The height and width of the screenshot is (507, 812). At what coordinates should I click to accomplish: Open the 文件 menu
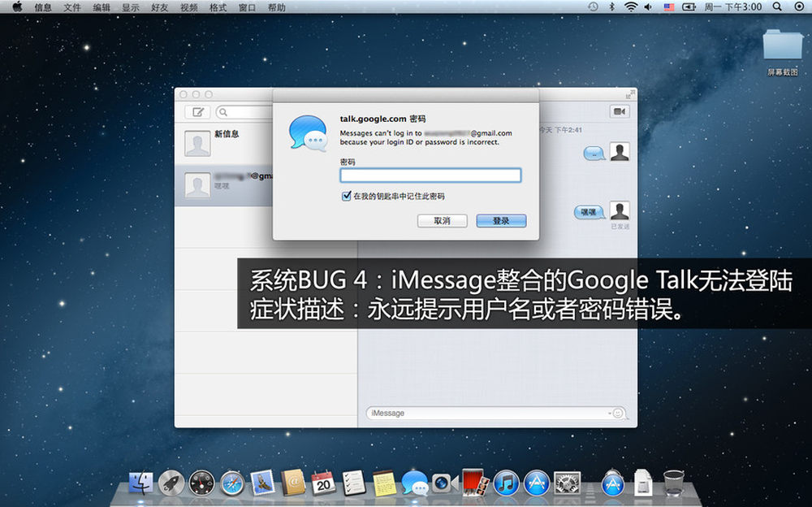tap(72, 7)
